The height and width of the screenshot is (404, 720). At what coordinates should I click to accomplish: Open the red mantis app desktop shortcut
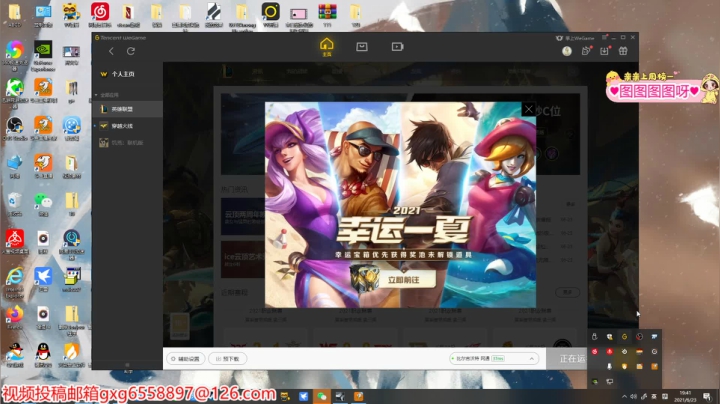point(15,241)
